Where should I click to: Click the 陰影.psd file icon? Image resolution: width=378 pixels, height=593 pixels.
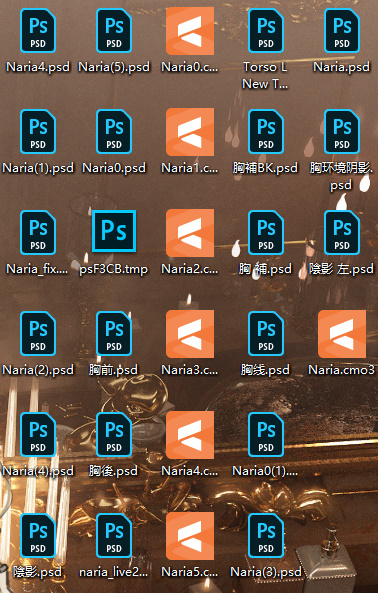38,536
